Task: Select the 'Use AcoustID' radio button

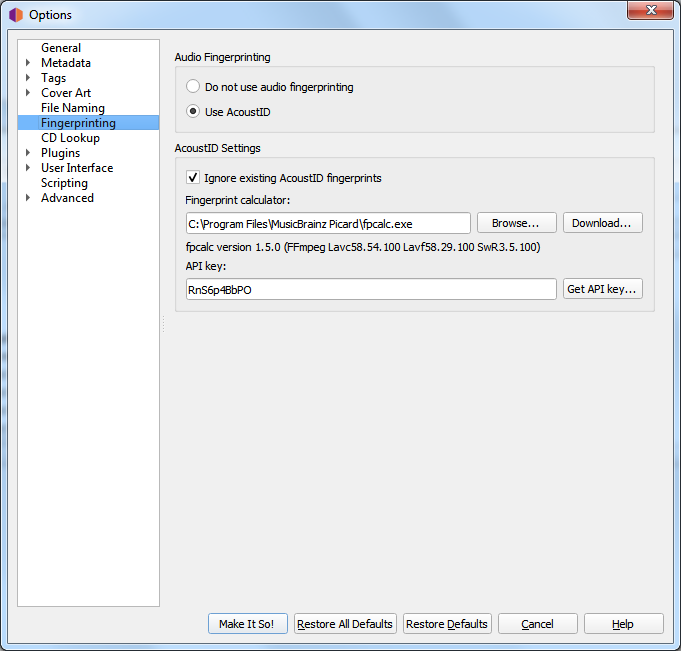Action: (x=193, y=112)
